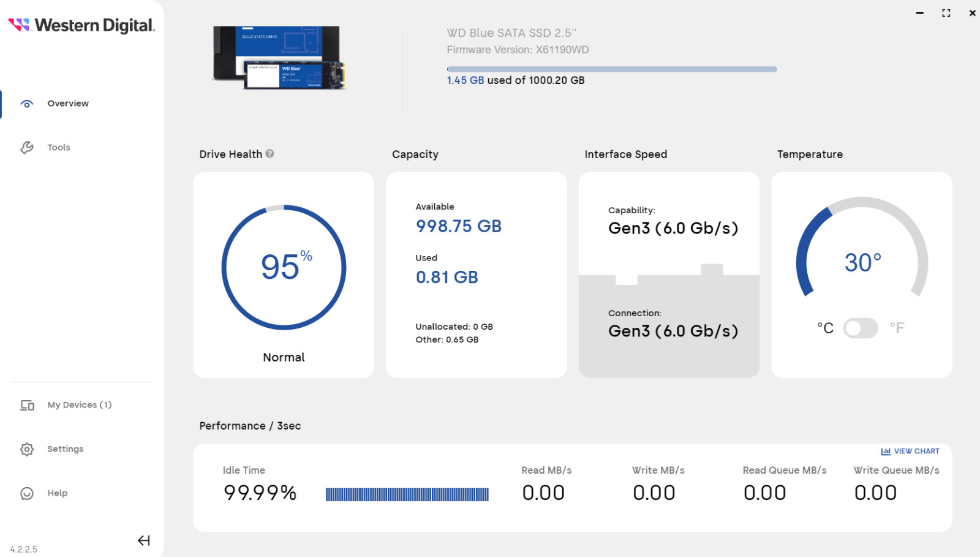Click the Normal health status label
Image resolution: width=980 pixels, height=557 pixels.
[284, 357]
